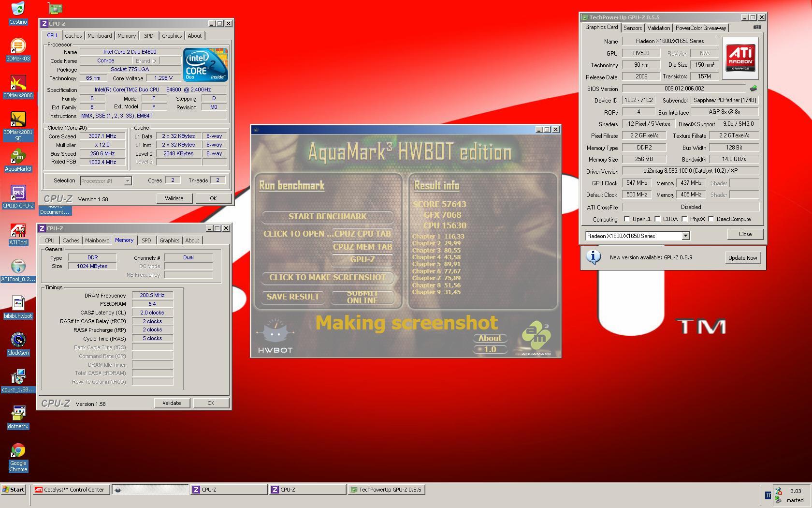Click the info icon in GPU-Z update bar
This screenshot has width=812, height=508.
[x=593, y=257]
